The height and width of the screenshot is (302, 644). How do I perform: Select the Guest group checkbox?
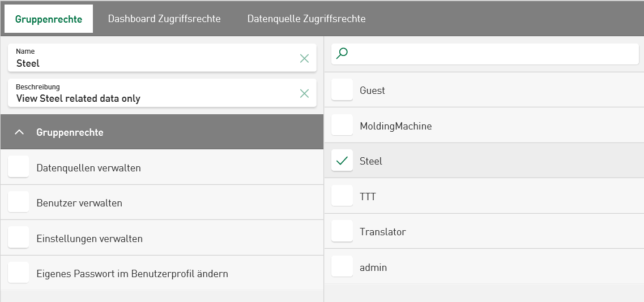342,90
